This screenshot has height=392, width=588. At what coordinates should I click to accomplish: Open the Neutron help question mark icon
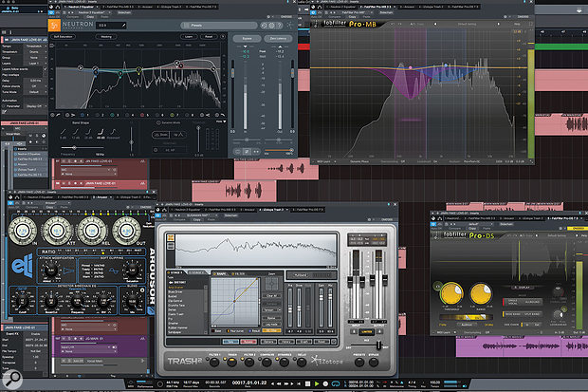[279, 26]
